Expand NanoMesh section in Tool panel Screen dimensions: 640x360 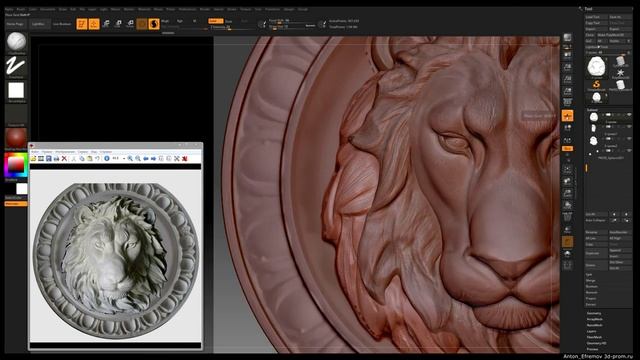tap(594, 325)
